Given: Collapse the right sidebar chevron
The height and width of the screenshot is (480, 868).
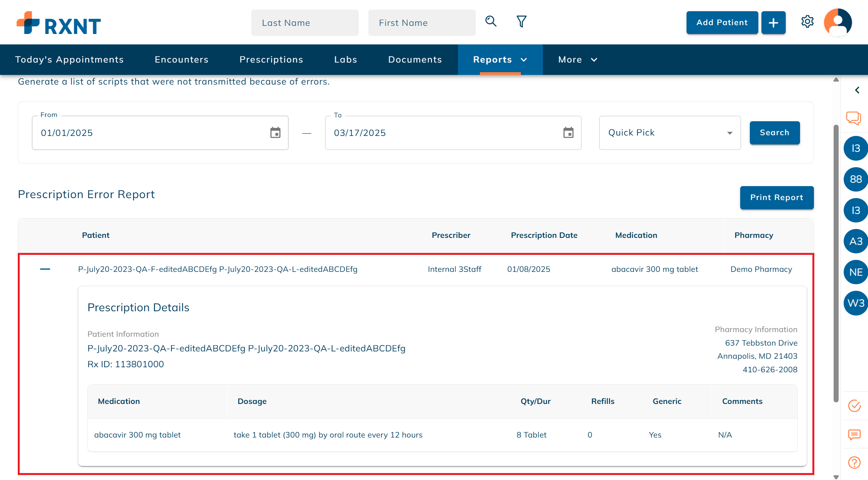Looking at the screenshot, I should (x=857, y=90).
